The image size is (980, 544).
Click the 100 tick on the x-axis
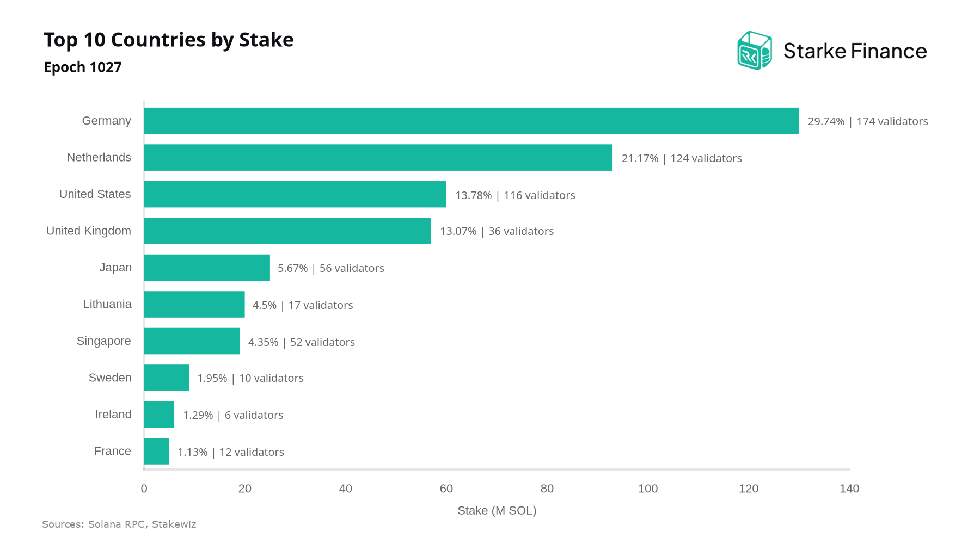(648, 489)
